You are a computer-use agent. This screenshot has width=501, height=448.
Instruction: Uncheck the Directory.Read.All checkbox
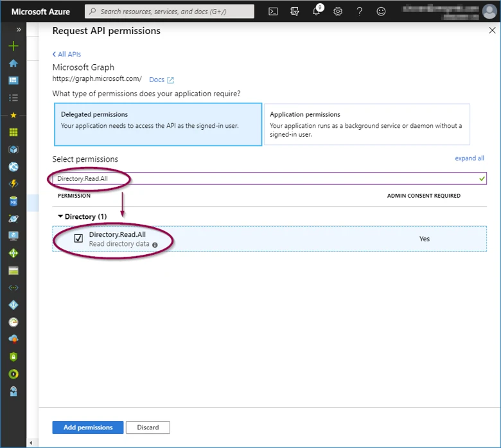[x=78, y=239]
